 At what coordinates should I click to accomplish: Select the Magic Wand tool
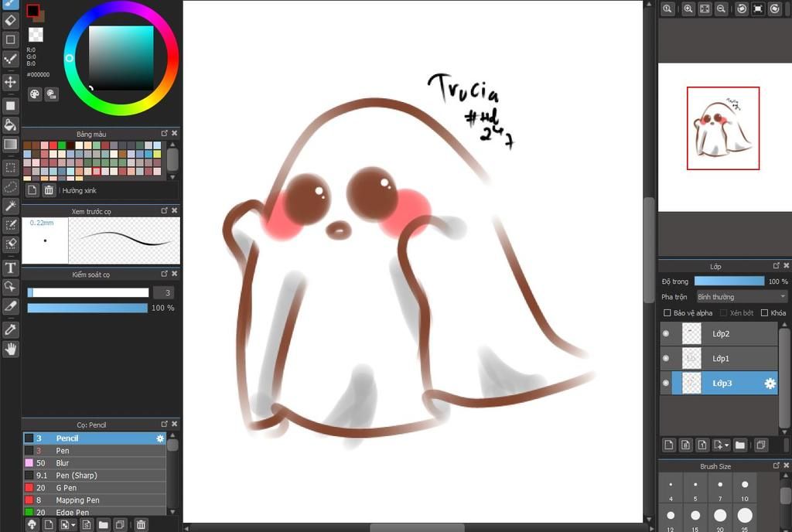10,206
